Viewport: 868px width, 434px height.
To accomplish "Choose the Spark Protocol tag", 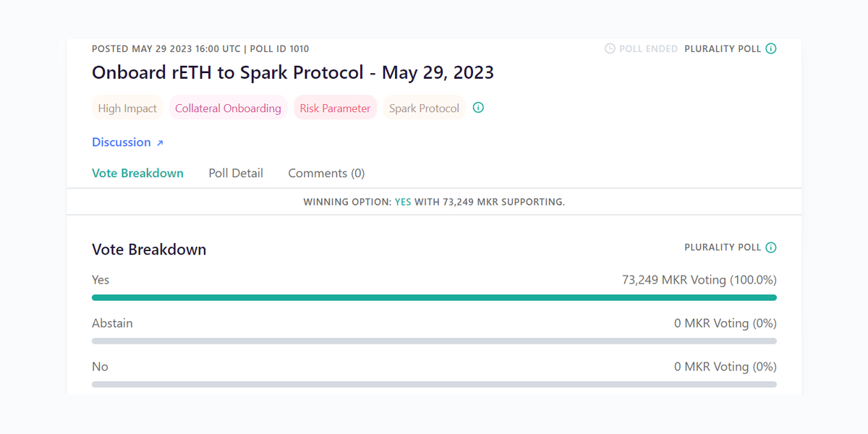I will (x=424, y=109).
